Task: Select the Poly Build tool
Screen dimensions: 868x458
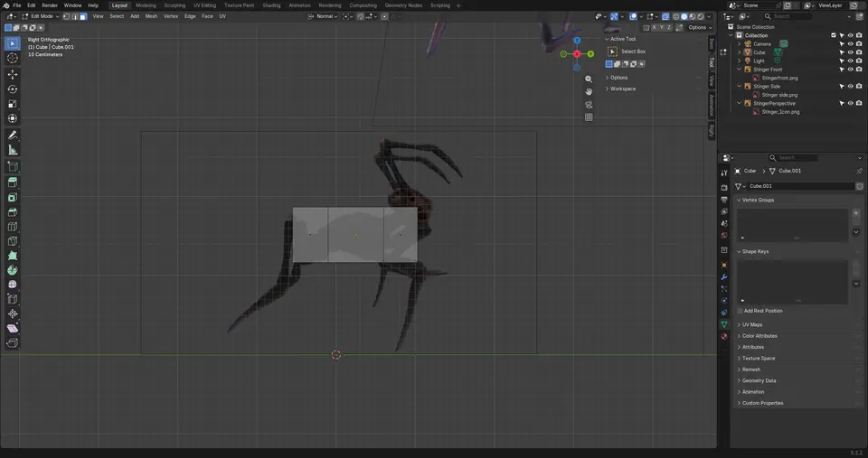Action: (12, 256)
